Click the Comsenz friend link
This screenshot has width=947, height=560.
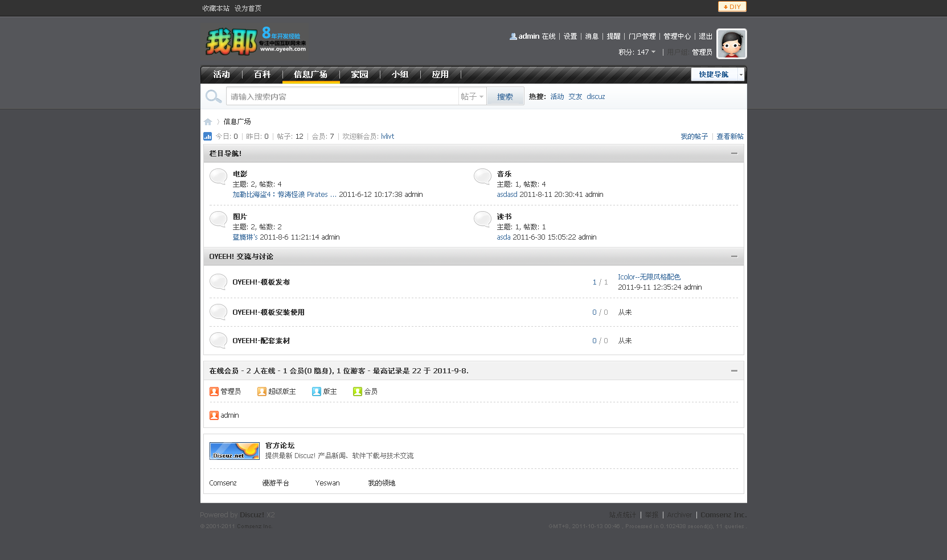pos(223,483)
